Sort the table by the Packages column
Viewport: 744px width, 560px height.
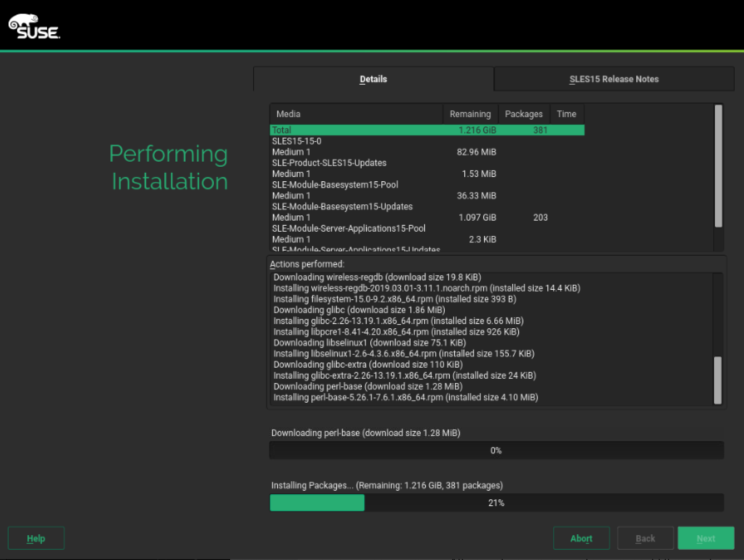click(x=523, y=114)
